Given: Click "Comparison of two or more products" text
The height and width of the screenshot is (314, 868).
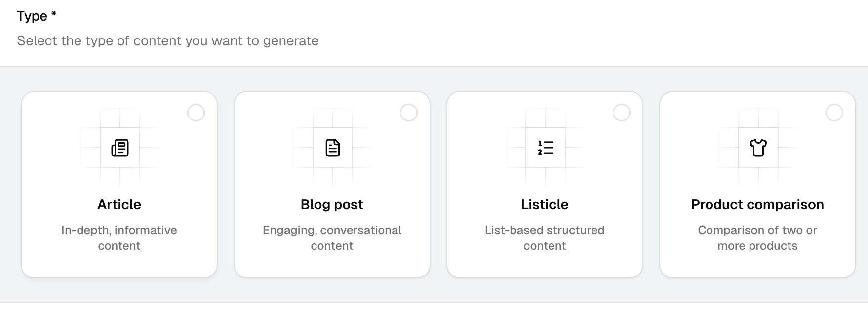Looking at the screenshot, I should (x=757, y=238).
